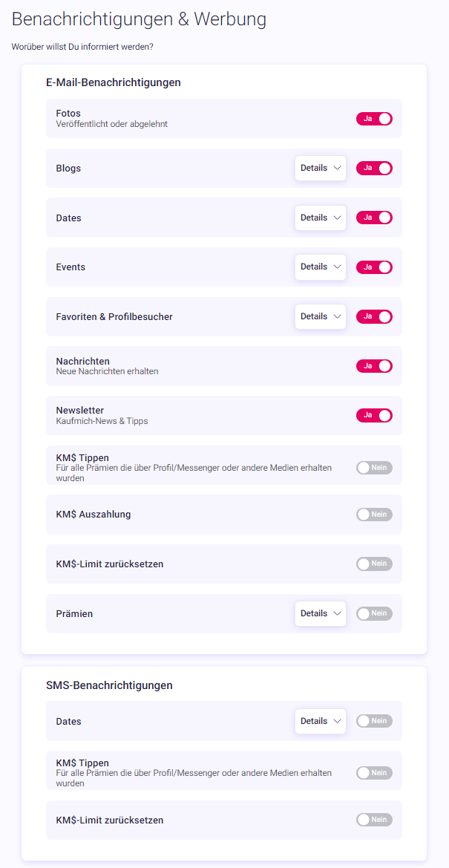
Task: Toggle Dates email notification switch
Action: (x=374, y=218)
